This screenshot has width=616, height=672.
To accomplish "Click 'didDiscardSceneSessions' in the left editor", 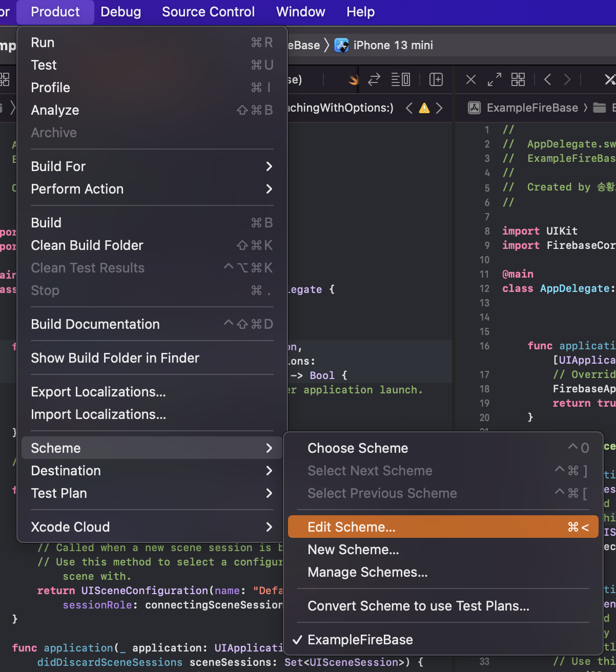I will pyautogui.click(x=110, y=662).
